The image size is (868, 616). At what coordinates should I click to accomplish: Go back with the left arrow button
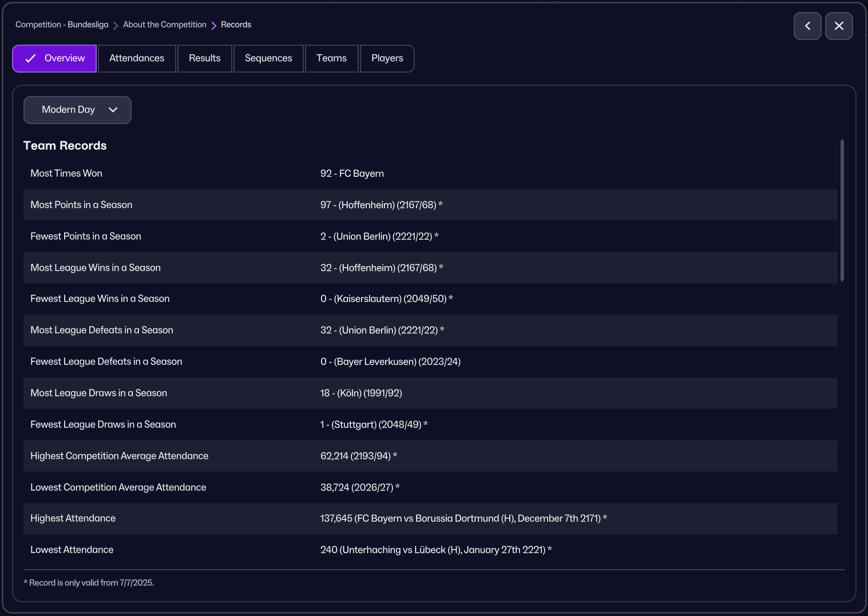click(x=807, y=26)
